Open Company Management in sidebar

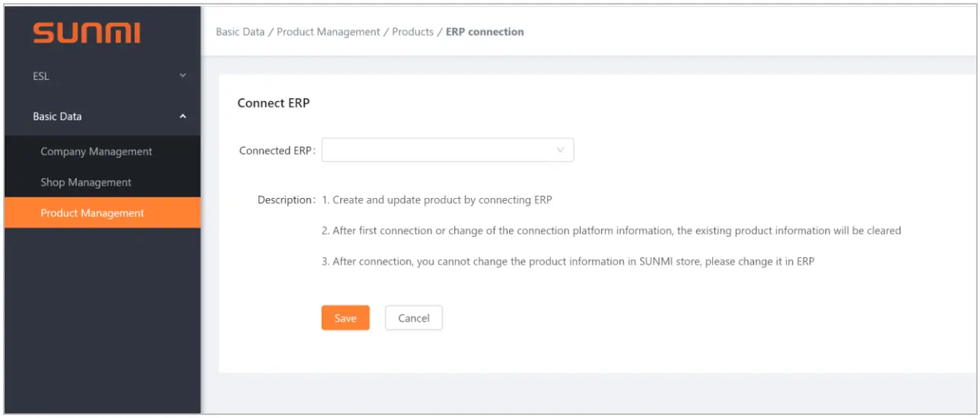click(96, 152)
